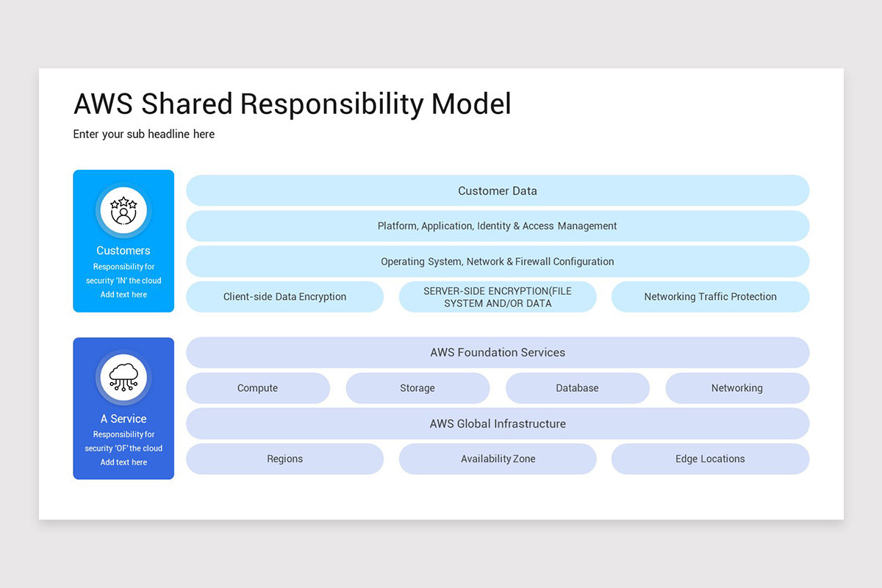
Task: Select Platform, Application, Identity & Access Management bar
Action: click(x=498, y=226)
